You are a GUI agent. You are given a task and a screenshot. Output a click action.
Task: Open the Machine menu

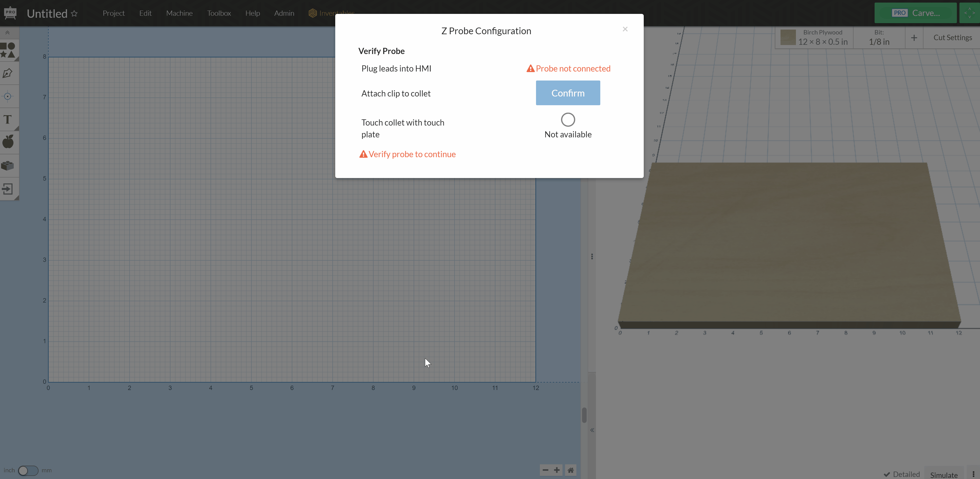[x=179, y=13]
